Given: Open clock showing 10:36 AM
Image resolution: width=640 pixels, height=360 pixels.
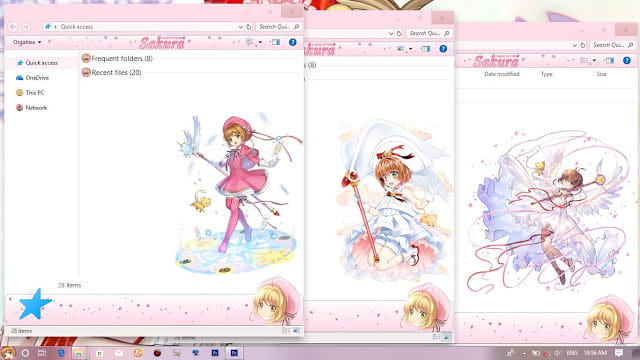Looking at the screenshot, I should coord(595,353).
